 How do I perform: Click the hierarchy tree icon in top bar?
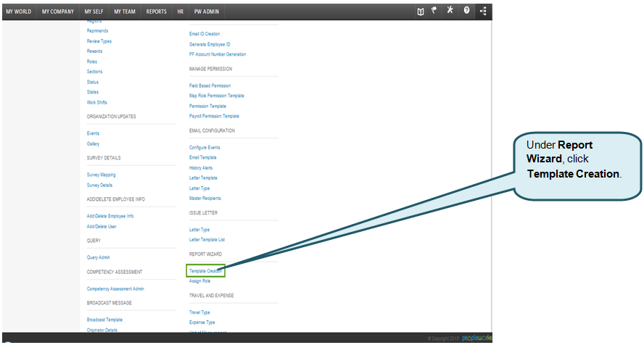(483, 11)
